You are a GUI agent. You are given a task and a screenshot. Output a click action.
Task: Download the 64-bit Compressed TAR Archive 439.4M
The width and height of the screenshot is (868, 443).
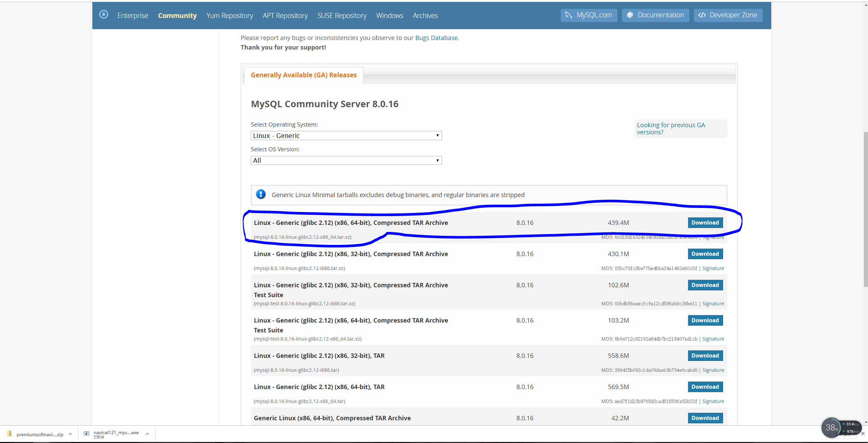705,223
